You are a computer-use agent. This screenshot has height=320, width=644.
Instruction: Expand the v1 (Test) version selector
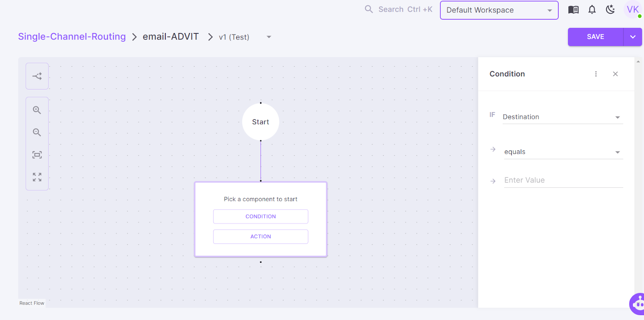268,37
